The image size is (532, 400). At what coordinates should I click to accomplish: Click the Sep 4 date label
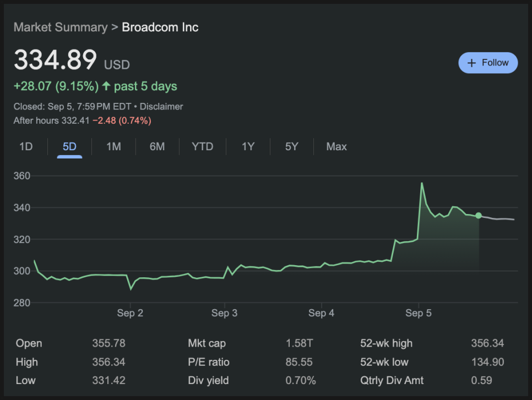321,313
